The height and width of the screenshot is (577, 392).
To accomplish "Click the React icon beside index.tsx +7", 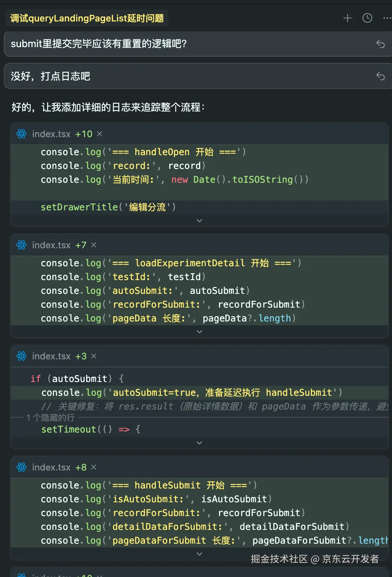I will 21,245.
